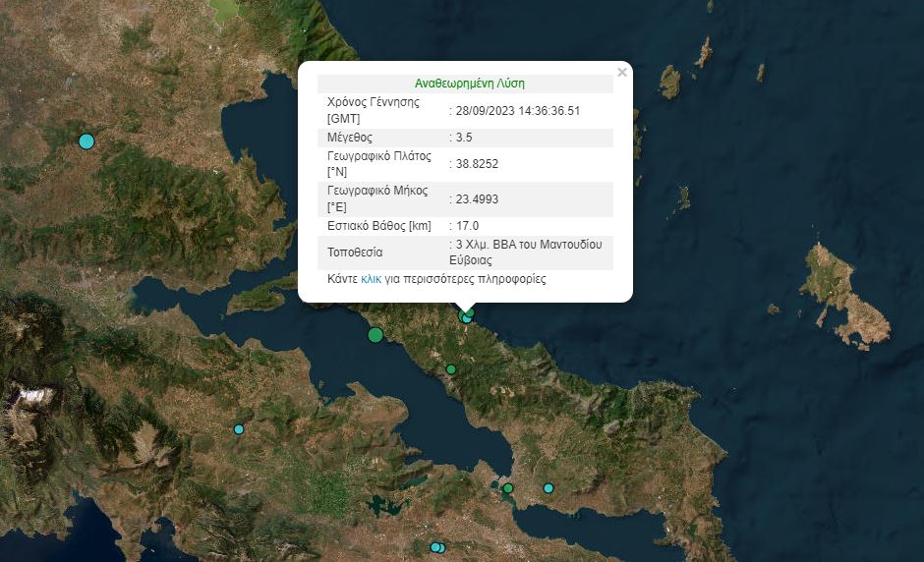The width and height of the screenshot is (924, 562).
Task: Click the cyan marker under the popup pointer tip
Action: click(465, 317)
